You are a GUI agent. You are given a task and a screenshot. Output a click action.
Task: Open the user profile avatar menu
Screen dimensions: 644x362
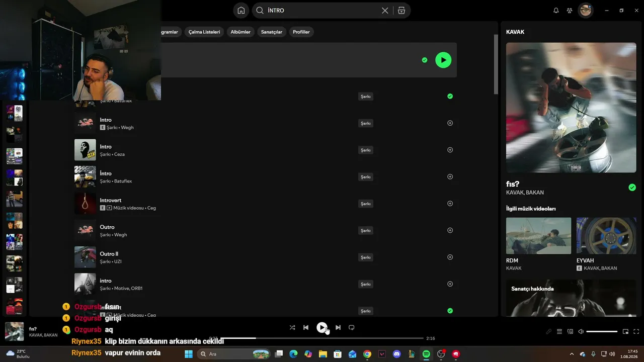(585, 10)
